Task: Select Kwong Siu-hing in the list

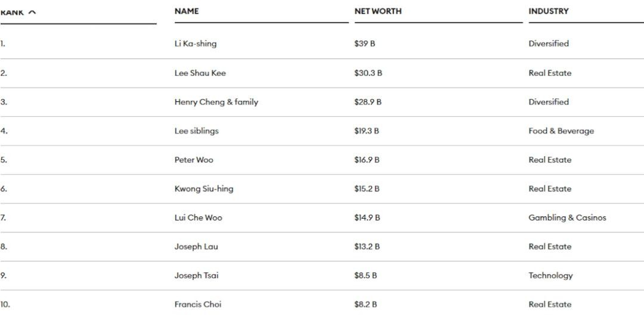Action: [x=203, y=189]
